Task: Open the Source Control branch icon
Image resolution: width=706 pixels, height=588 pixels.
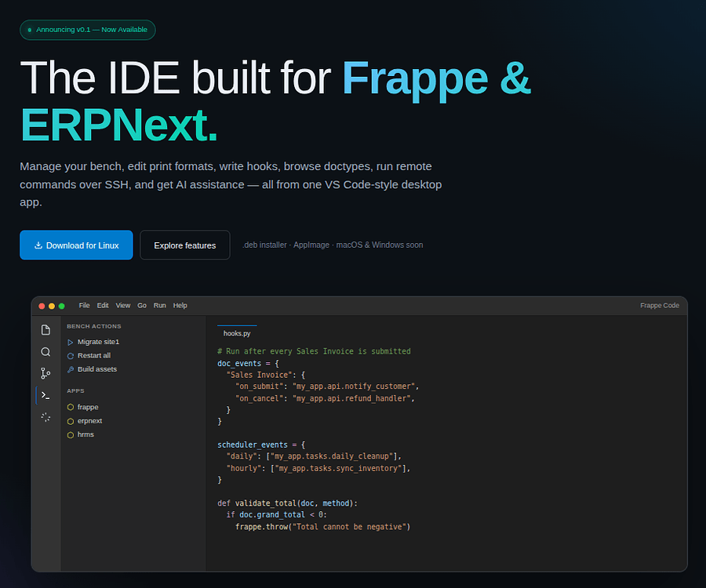Action: coord(45,373)
